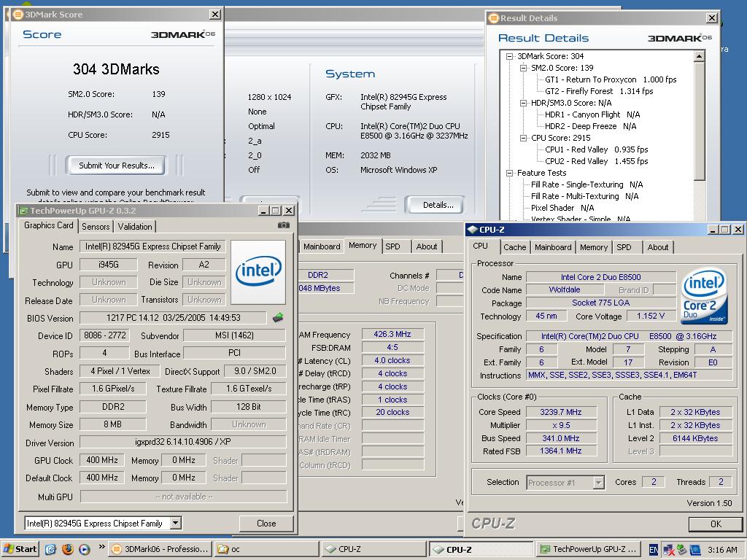The height and width of the screenshot is (560, 747).
Task: Switch to first CPU-Z taskbar button
Action: pos(373,549)
